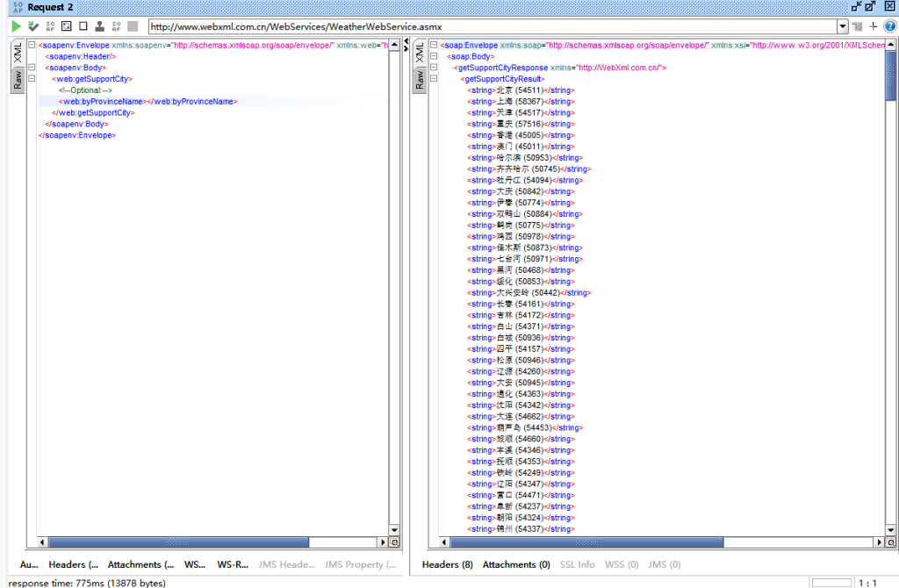Viewport: 899px width, 588px height.
Task: Click the green Submit request play button
Action: point(16,26)
